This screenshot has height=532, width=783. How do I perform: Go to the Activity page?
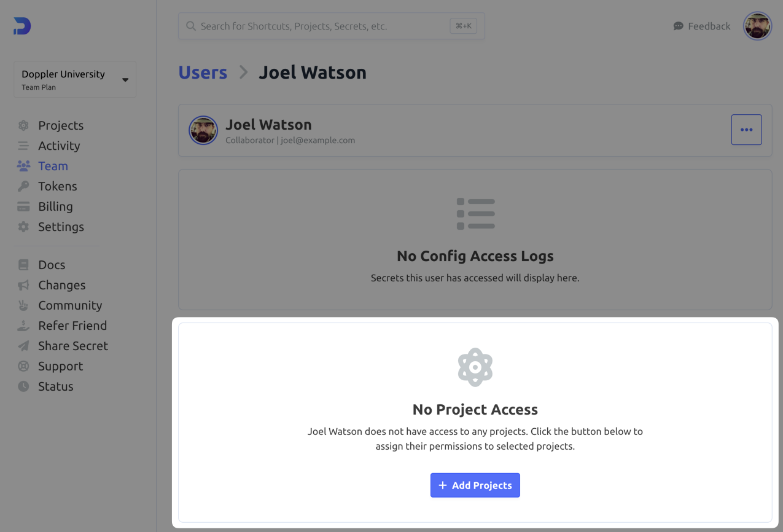pos(59,146)
